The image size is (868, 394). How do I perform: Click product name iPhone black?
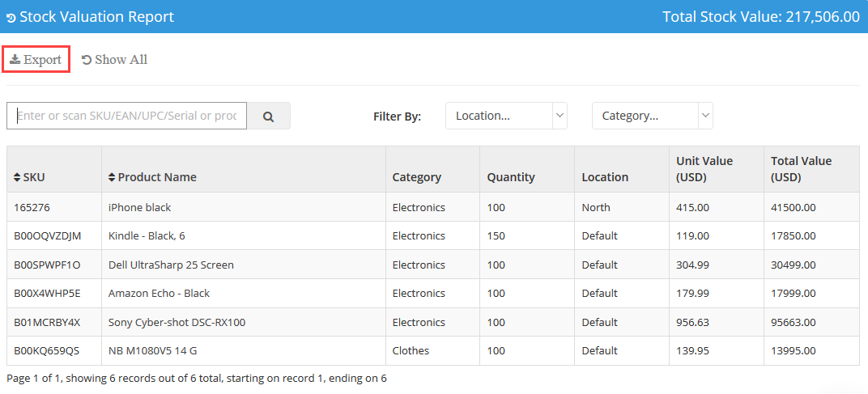(x=139, y=207)
